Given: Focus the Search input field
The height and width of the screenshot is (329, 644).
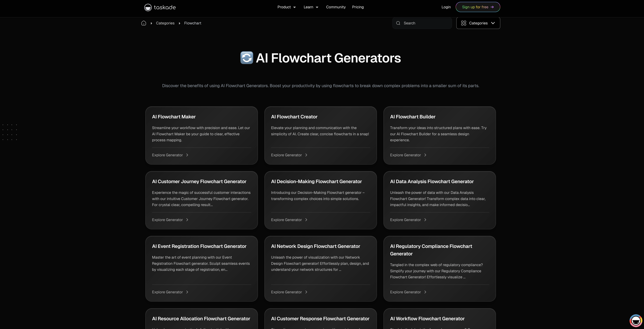Looking at the screenshot, I should coord(425,23).
